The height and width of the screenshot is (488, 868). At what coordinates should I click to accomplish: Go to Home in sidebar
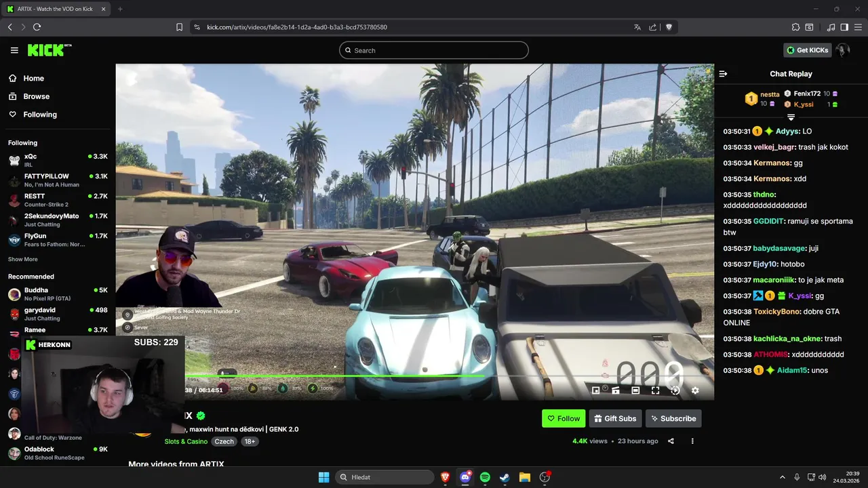pos(33,79)
